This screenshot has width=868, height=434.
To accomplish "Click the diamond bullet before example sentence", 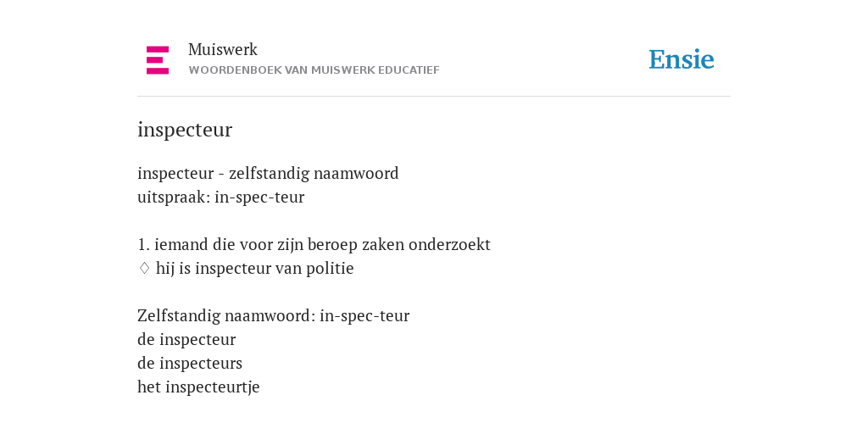I will point(144,269).
